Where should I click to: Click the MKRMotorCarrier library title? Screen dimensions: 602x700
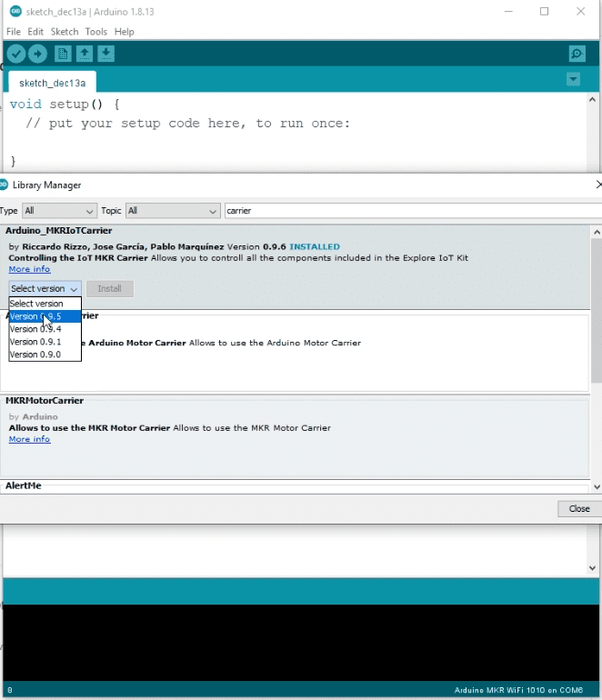(x=45, y=400)
